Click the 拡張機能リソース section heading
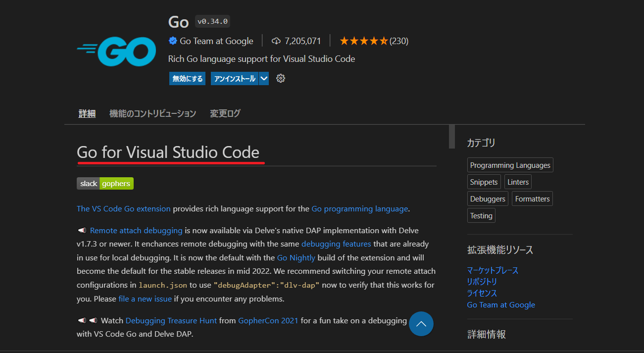644x353 pixels. pyautogui.click(x=500, y=250)
